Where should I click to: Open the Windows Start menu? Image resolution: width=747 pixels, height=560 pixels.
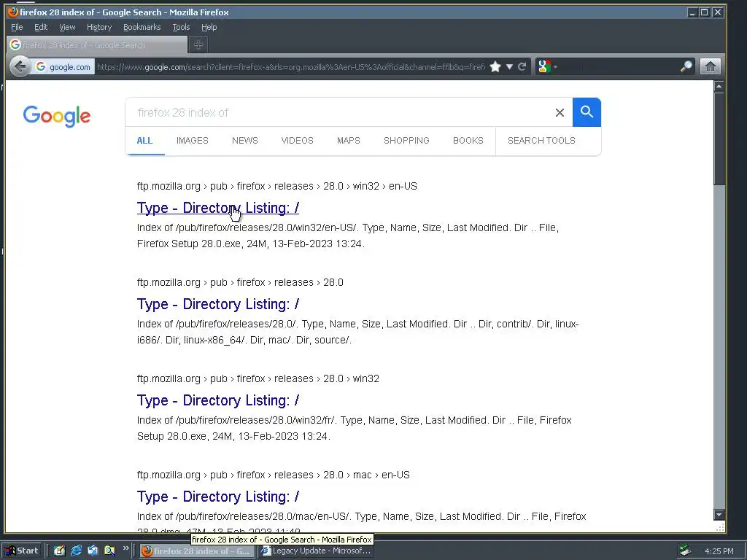pyautogui.click(x=22, y=551)
